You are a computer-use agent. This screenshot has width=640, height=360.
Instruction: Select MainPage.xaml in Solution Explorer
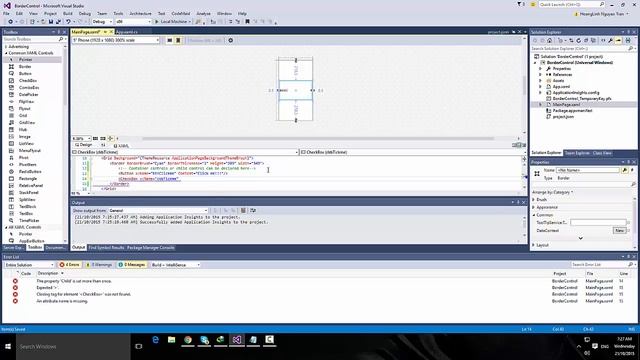click(x=566, y=105)
